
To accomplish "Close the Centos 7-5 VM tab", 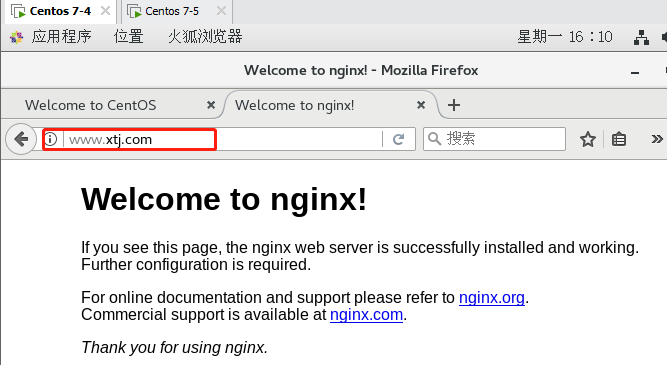I will [x=221, y=11].
